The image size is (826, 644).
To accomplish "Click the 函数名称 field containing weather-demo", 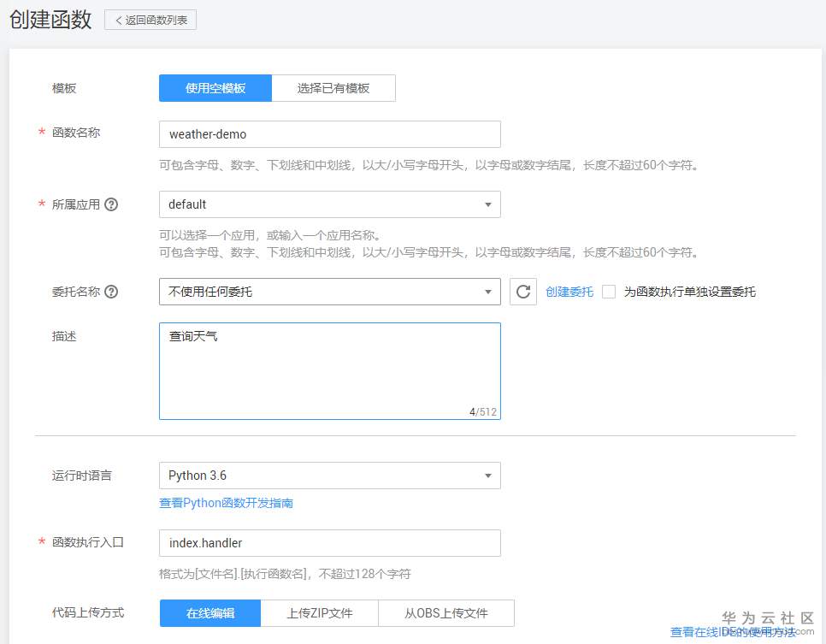I will coord(330,134).
